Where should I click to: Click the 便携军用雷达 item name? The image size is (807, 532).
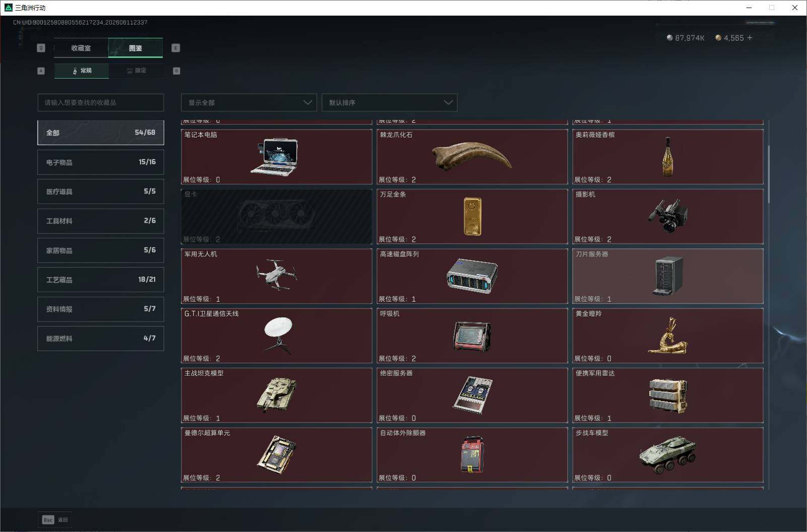(x=595, y=373)
